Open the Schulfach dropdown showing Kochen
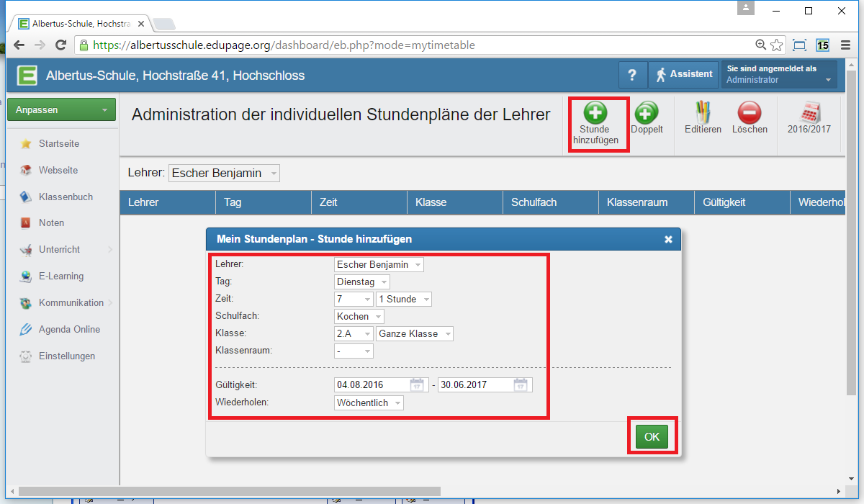 click(x=359, y=317)
